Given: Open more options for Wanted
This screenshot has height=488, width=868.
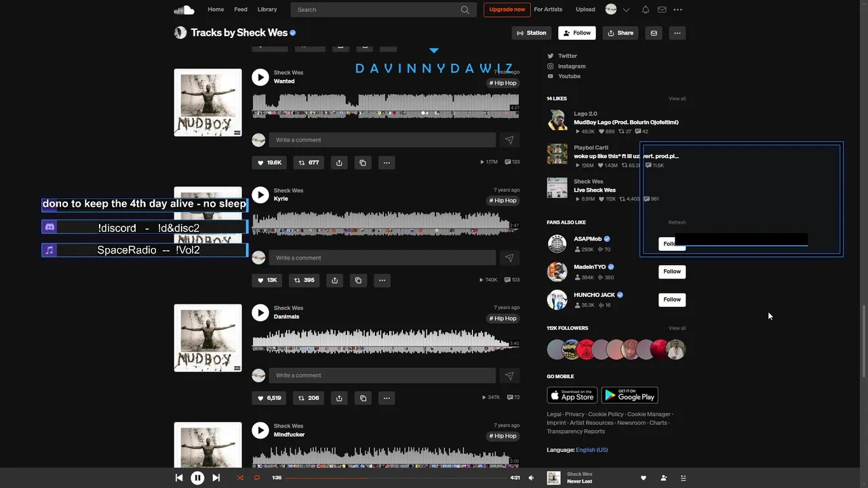Looking at the screenshot, I should (x=387, y=163).
